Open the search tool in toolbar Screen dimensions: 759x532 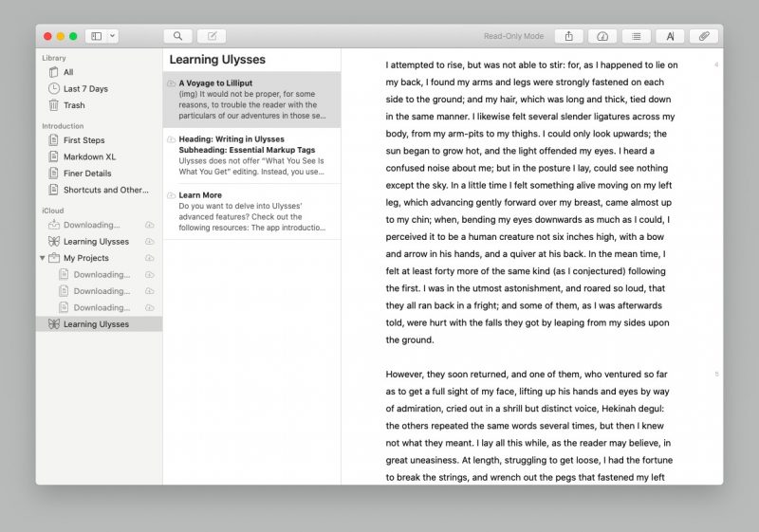pos(177,36)
